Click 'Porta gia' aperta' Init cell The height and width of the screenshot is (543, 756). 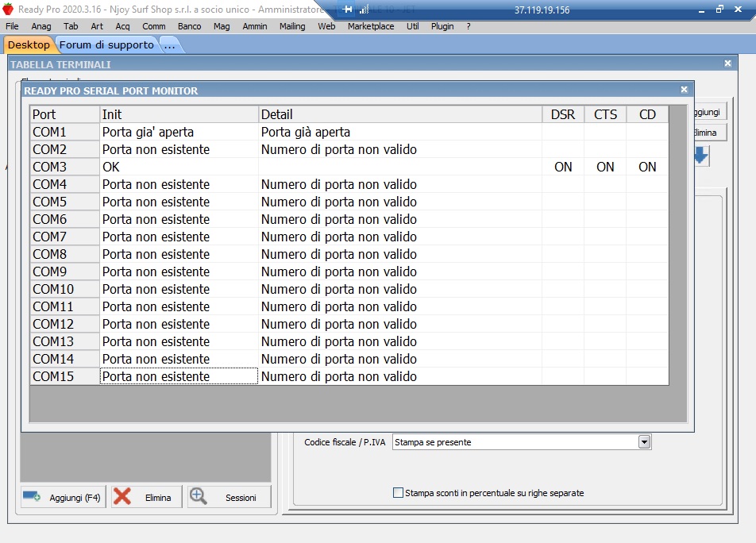(179, 132)
